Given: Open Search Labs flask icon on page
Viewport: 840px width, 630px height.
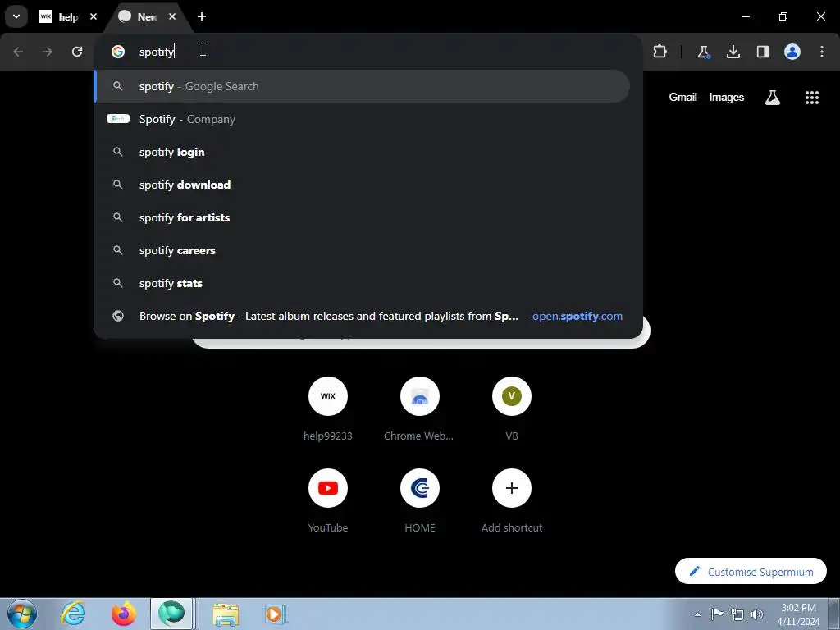Looking at the screenshot, I should [773, 97].
